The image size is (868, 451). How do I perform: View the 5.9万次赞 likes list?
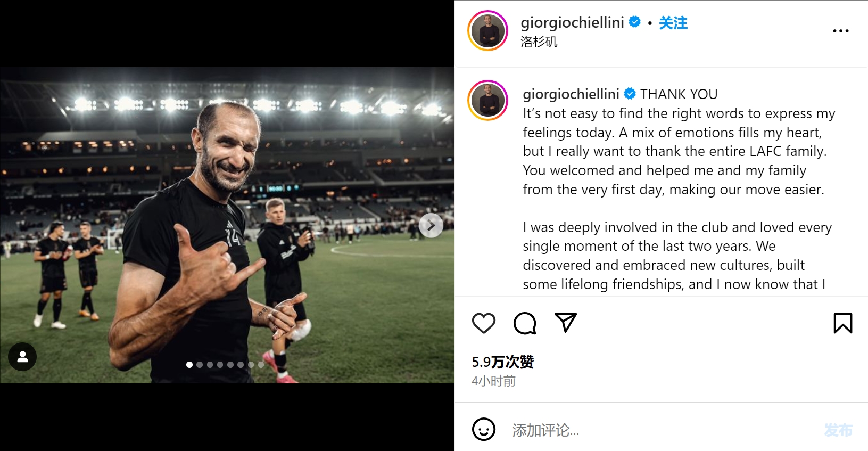(502, 362)
